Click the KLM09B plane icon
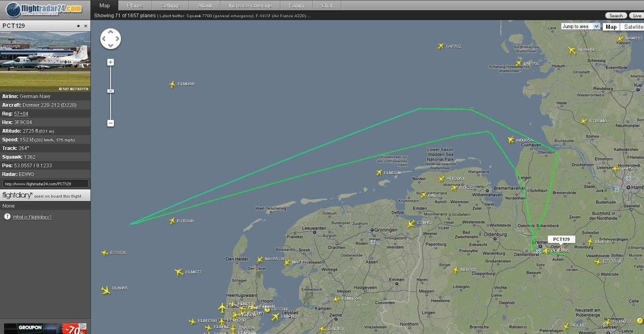The height and width of the screenshot is (334, 644). tap(172, 84)
